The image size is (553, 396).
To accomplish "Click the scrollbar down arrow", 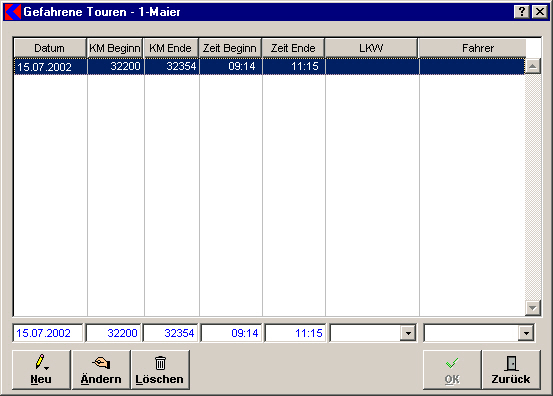I will pyautogui.click(x=533, y=308).
